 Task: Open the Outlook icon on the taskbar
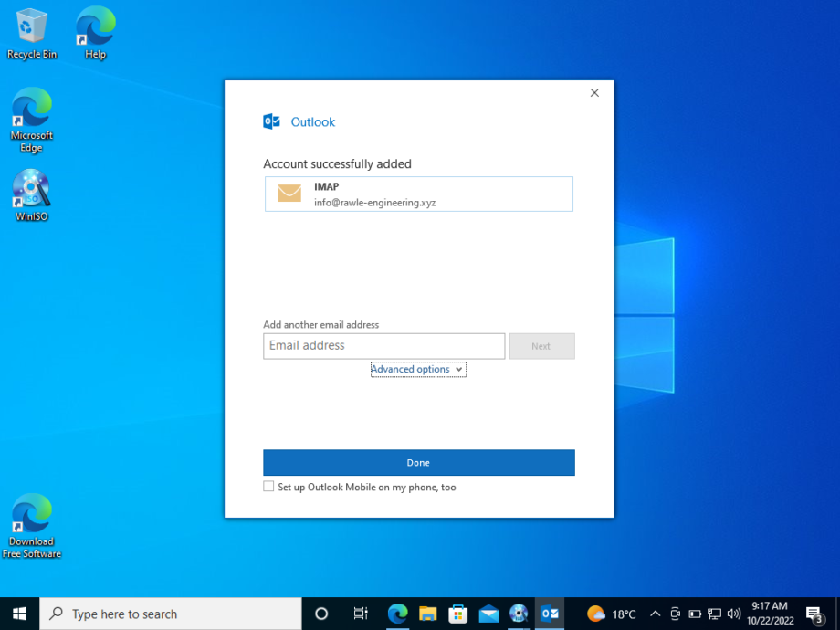point(550,614)
